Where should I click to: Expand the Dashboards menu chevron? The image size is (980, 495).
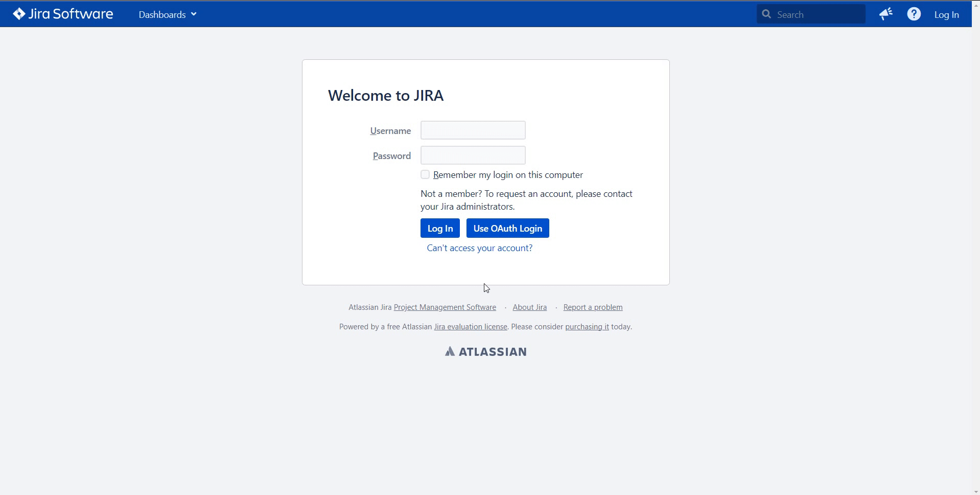[x=193, y=14]
